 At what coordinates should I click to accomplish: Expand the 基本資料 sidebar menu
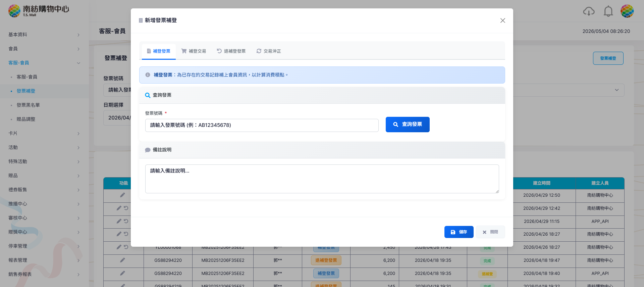[x=44, y=35]
